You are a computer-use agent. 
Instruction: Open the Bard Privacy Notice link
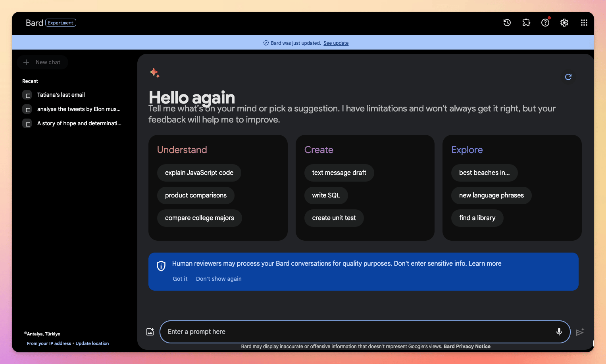(x=467, y=347)
